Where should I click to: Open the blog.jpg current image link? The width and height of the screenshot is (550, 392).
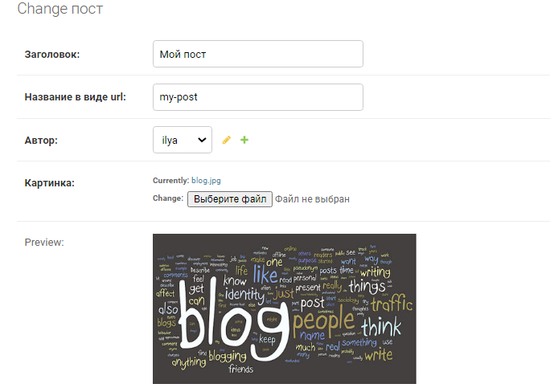tap(206, 181)
